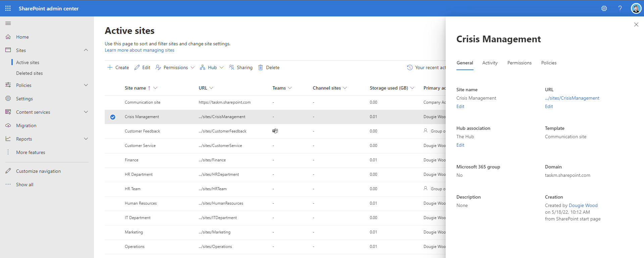Open Deleted sites in navigation
The width and height of the screenshot is (644, 258).
point(30,73)
